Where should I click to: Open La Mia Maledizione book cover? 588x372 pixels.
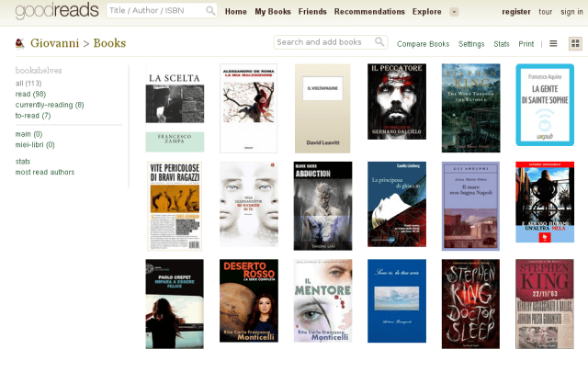pyautogui.click(x=249, y=108)
